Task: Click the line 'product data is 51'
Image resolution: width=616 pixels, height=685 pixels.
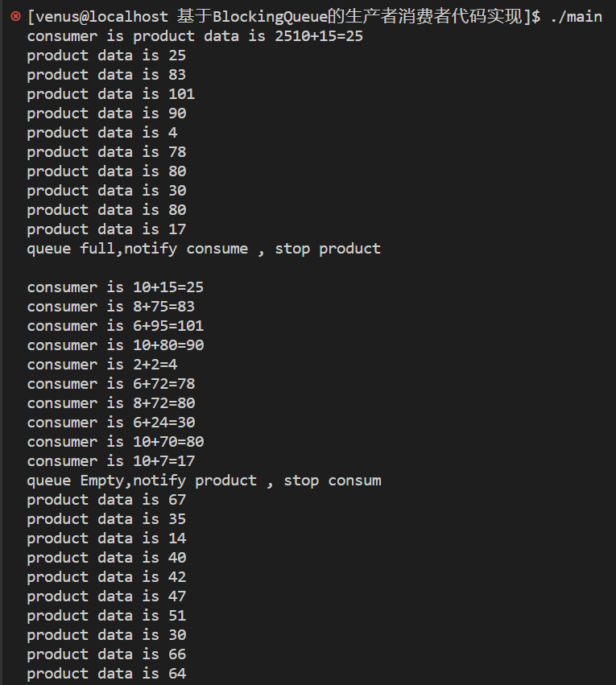Action: pyautogui.click(x=106, y=616)
